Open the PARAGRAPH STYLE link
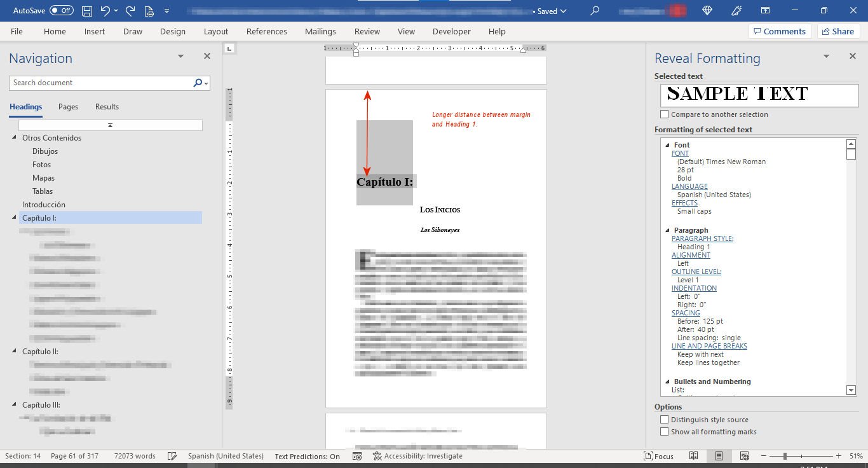The height and width of the screenshot is (468, 868). tap(702, 238)
